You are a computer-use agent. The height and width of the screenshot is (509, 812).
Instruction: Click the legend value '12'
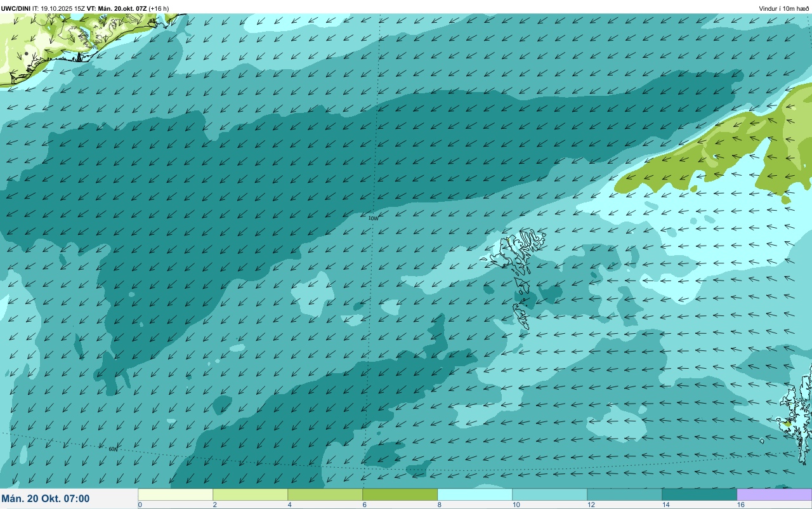[591, 505]
